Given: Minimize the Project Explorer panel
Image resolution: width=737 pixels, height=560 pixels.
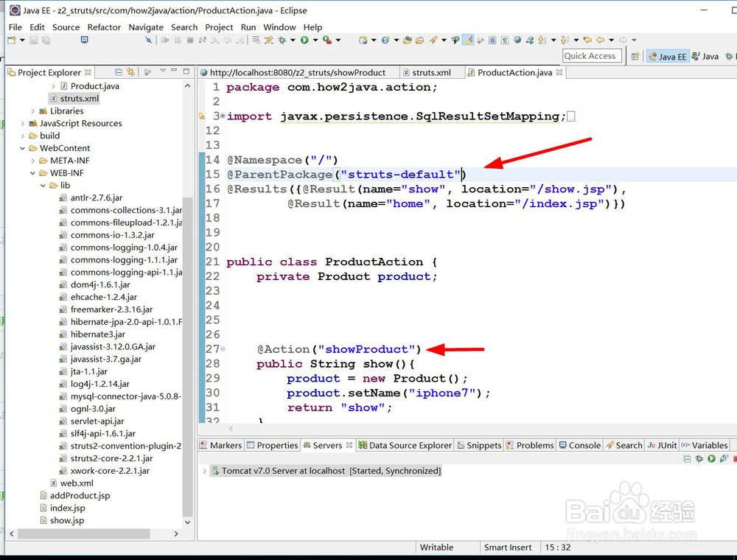Looking at the screenshot, I should (174, 71).
